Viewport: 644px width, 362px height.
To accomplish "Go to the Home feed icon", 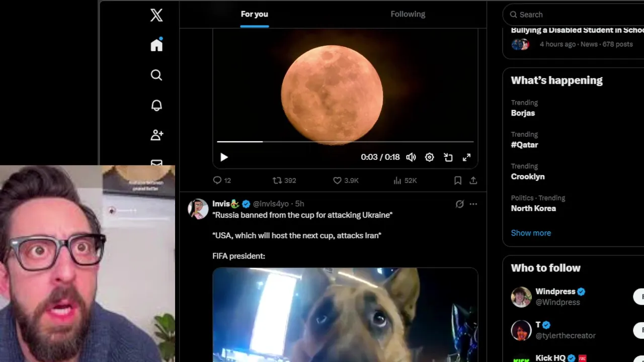I will pyautogui.click(x=156, y=45).
